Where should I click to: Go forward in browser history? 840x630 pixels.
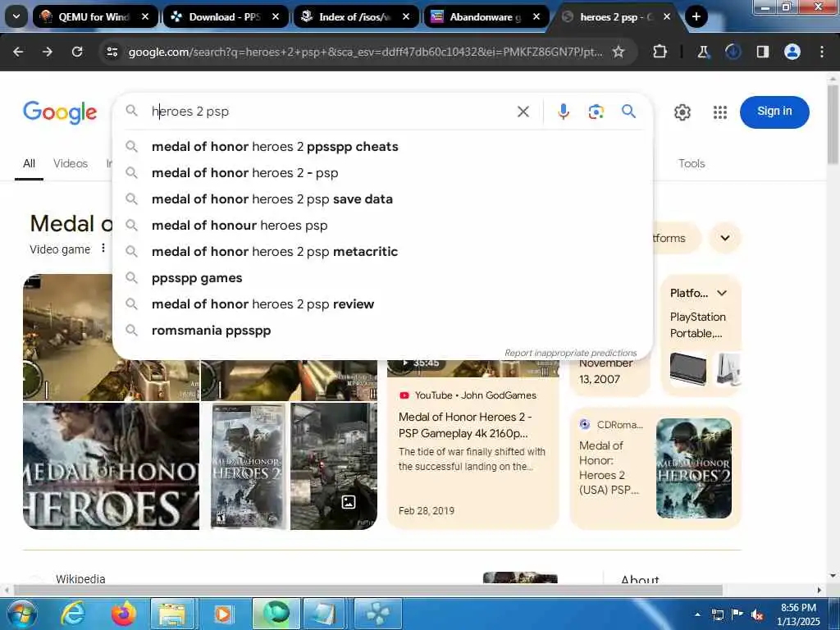[x=48, y=52]
